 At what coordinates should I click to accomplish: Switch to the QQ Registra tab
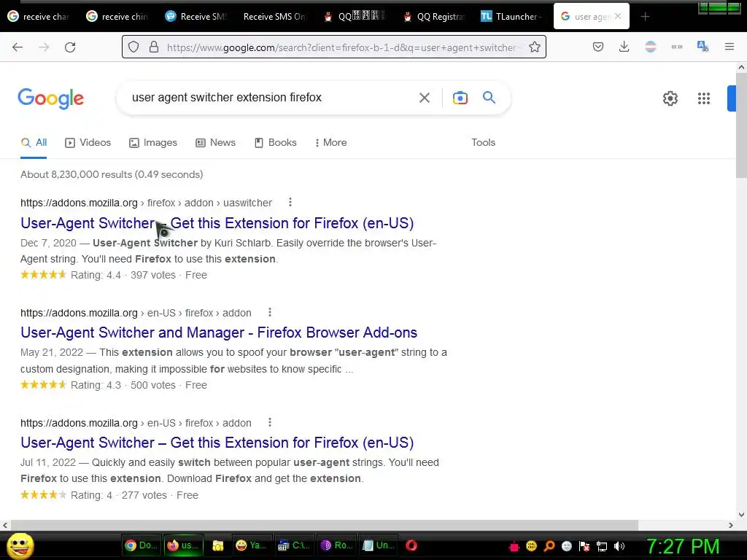click(x=433, y=17)
